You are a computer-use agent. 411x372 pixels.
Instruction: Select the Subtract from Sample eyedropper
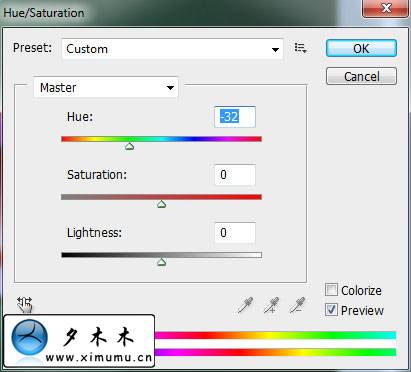[297, 305]
